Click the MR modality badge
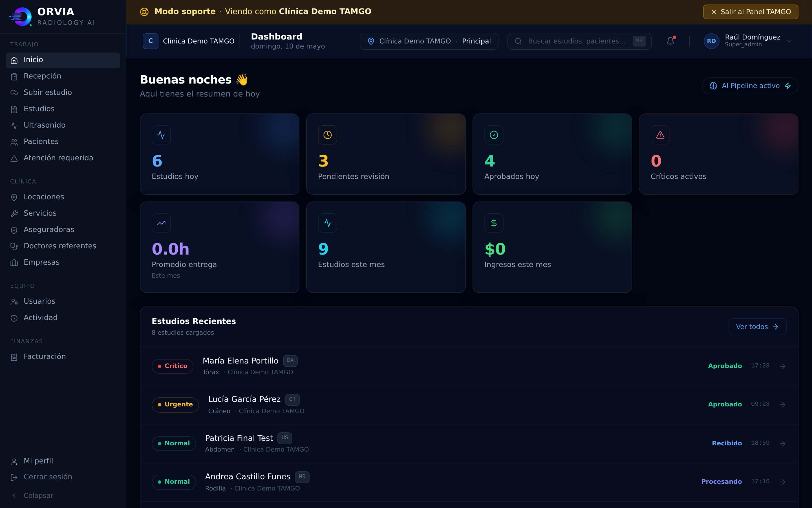The image size is (812, 508). 302,477
